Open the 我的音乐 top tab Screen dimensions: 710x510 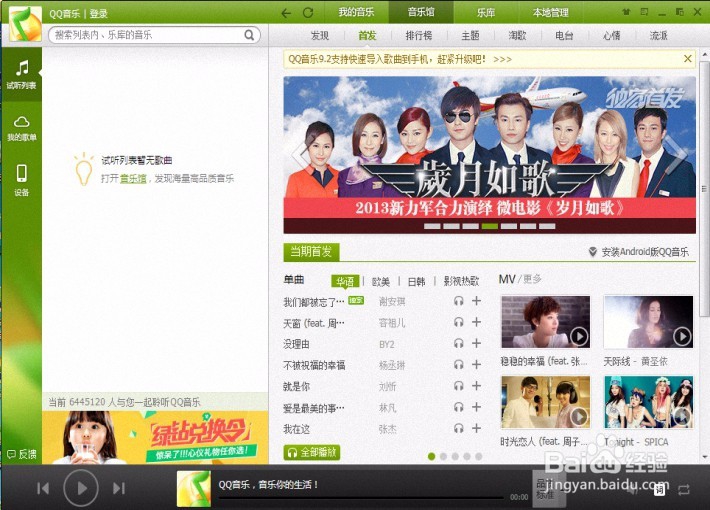[356, 12]
